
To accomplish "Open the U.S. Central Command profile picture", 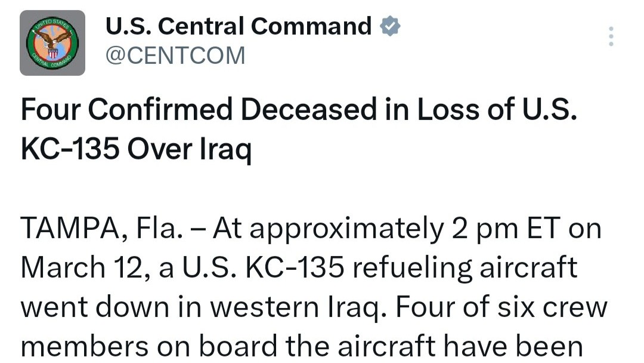I will coord(52,43).
